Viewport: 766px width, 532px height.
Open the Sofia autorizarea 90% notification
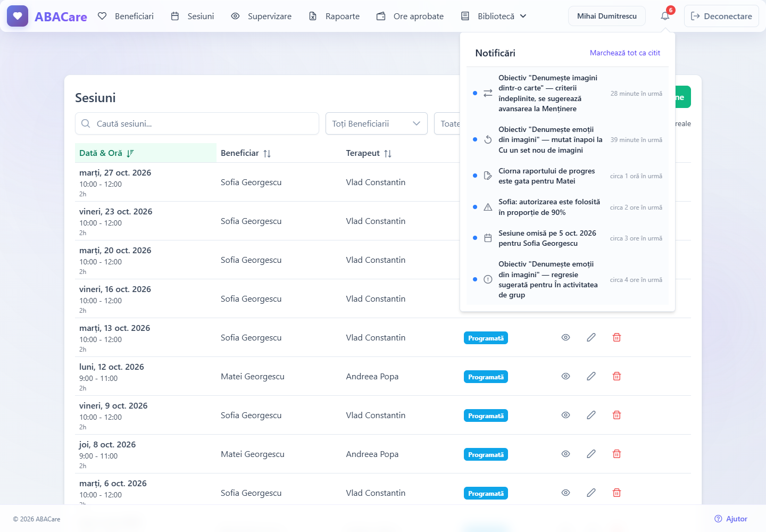coord(568,207)
